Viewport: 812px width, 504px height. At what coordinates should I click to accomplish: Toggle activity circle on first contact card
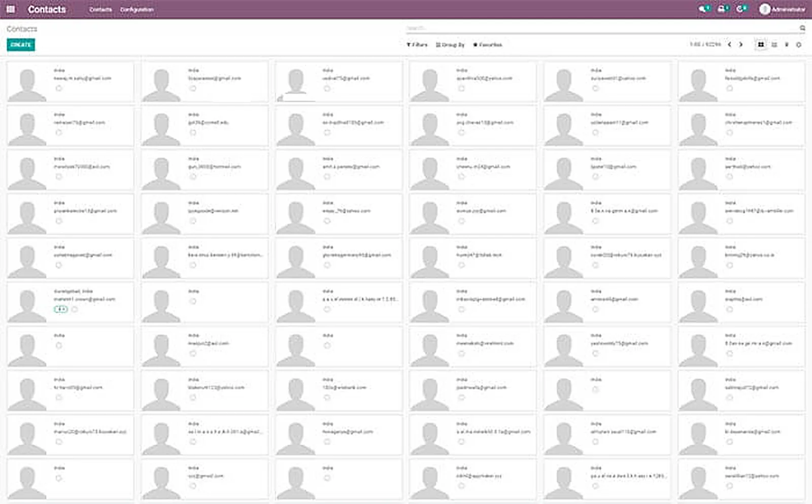(59, 88)
